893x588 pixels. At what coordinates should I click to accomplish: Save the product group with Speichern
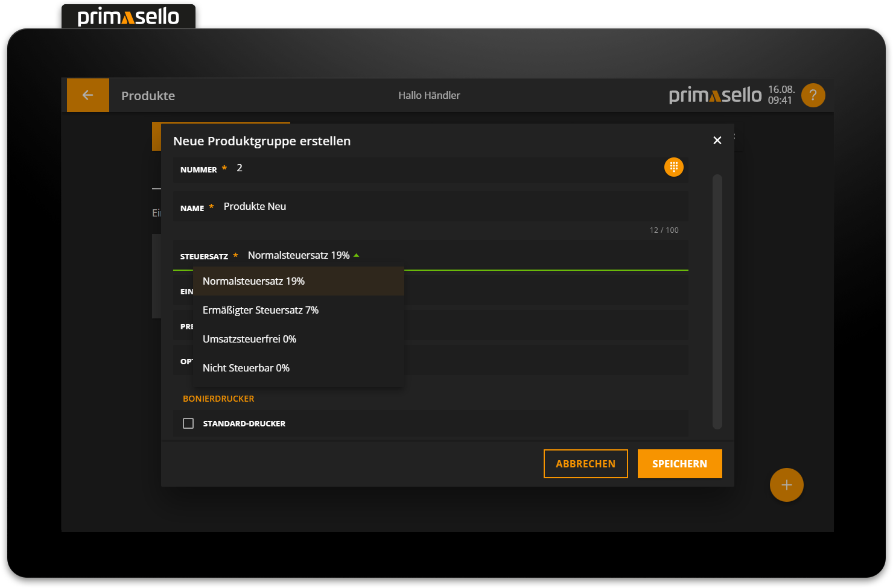tap(679, 464)
